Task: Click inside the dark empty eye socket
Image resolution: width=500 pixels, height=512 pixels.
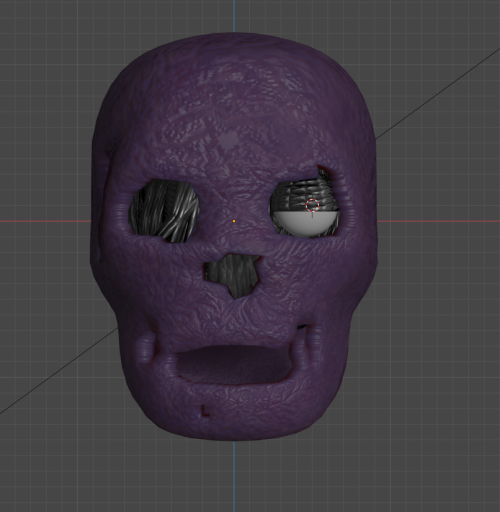Action: [x=165, y=210]
